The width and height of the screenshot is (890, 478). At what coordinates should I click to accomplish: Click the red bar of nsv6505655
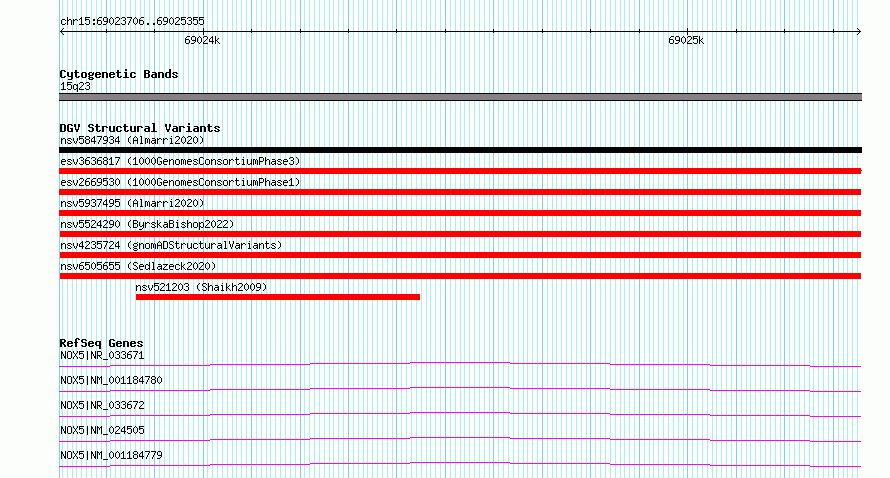(460, 276)
